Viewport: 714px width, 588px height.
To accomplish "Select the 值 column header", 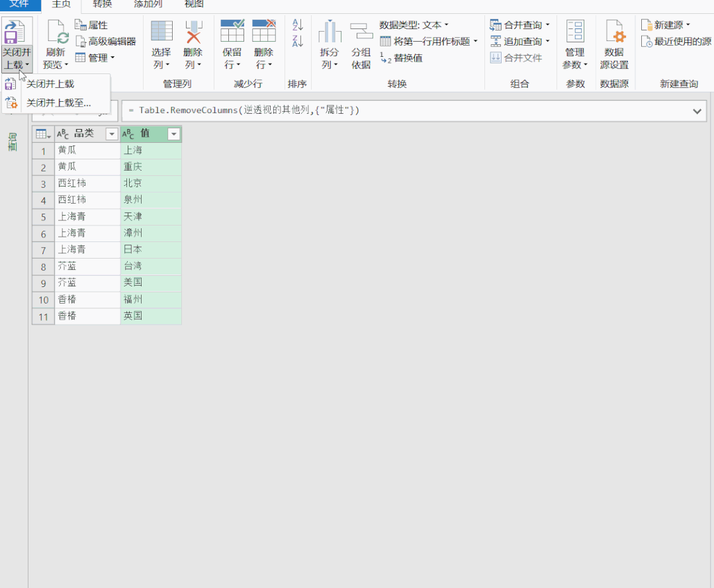I will click(151, 134).
